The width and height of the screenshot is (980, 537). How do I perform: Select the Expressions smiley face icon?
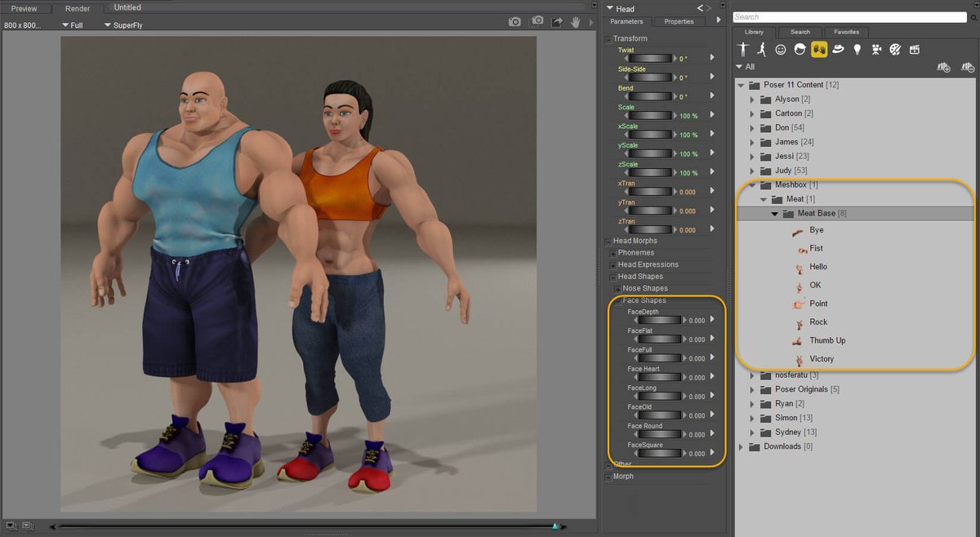pyautogui.click(x=780, y=49)
